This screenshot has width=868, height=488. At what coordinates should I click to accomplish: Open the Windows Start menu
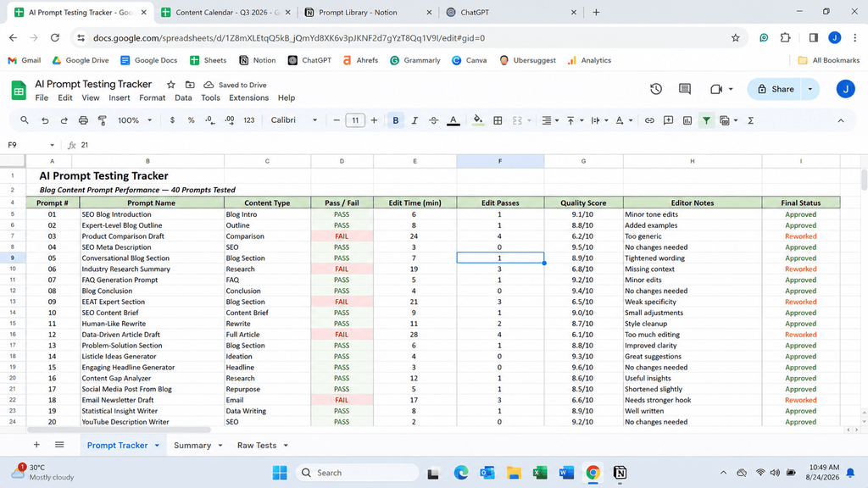coord(280,473)
